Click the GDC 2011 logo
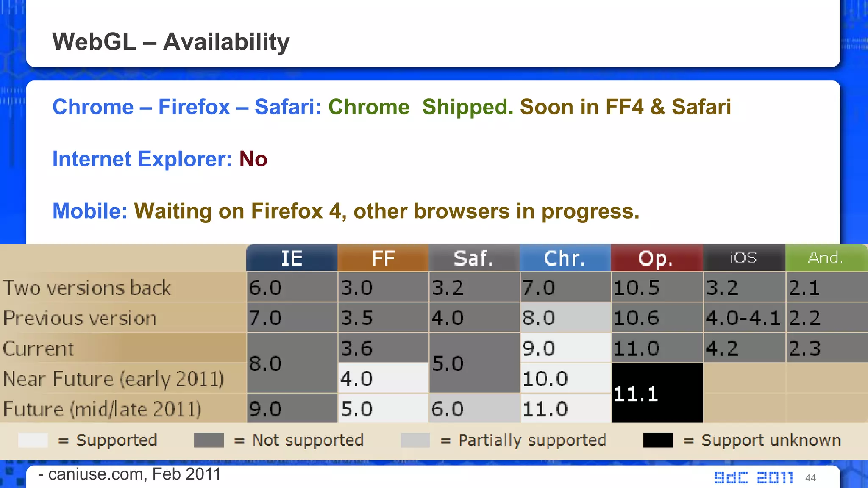868x488 pixels. click(754, 478)
